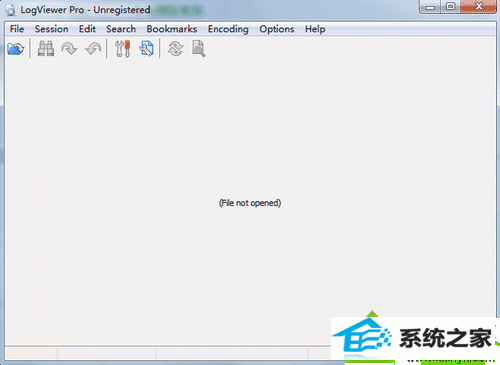Click the "(File not opened)" text
Screen dimensions: 500x365
[x=250, y=203]
